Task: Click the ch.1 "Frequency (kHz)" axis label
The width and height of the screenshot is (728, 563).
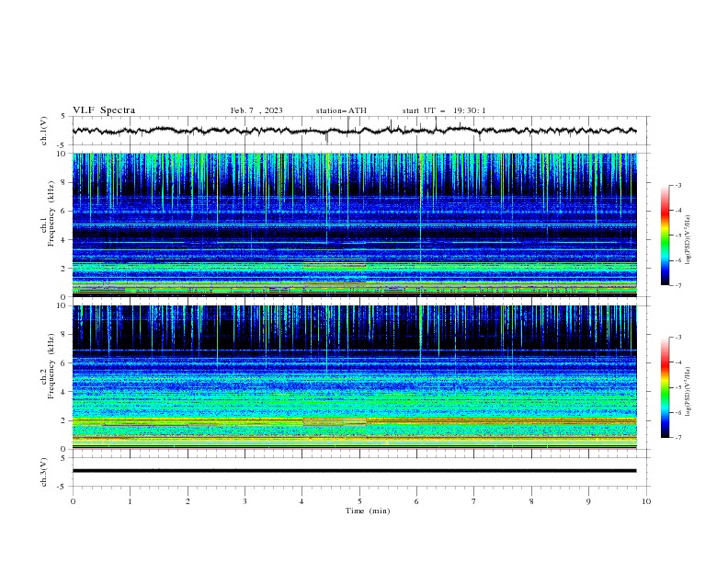Action: (x=51, y=214)
